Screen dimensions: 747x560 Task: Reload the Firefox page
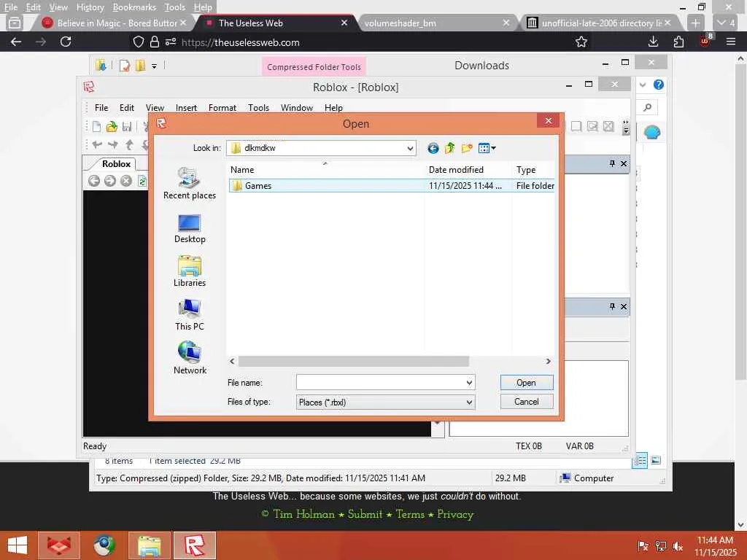click(x=66, y=42)
